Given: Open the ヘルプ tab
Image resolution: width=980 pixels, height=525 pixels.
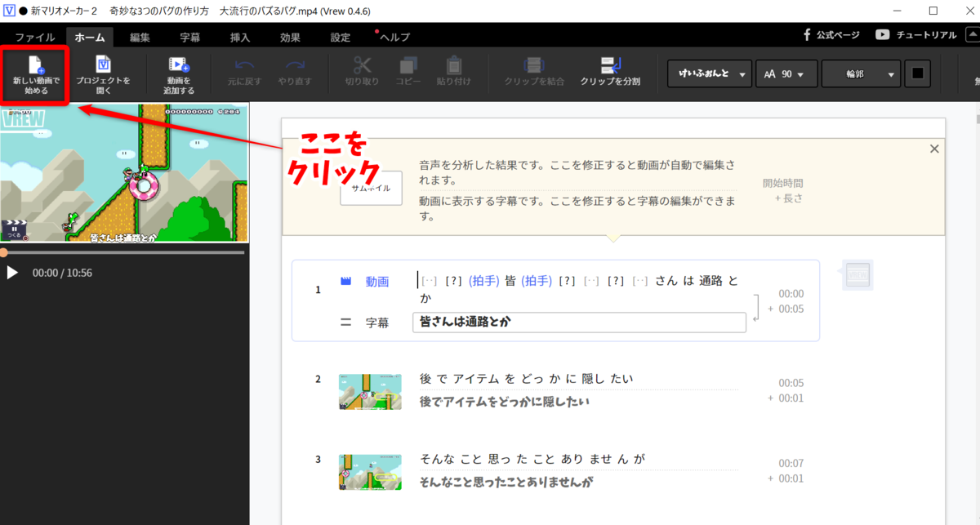Looking at the screenshot, I should coord(395,37).
